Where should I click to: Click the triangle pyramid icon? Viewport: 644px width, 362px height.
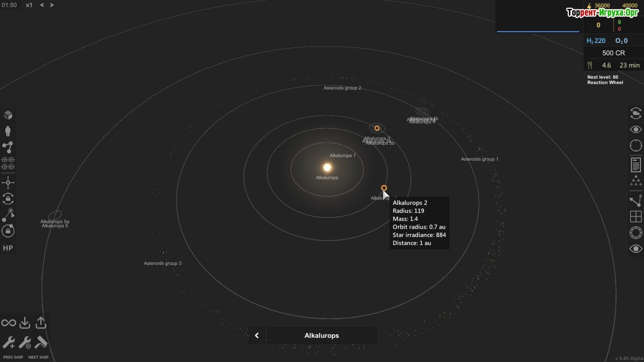coord(636,181)
